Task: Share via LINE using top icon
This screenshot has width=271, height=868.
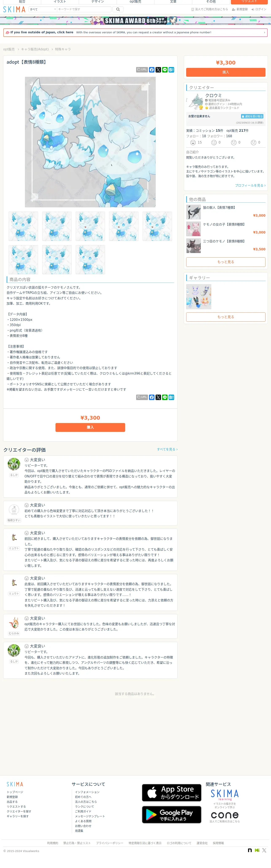Action: point(165,70)
